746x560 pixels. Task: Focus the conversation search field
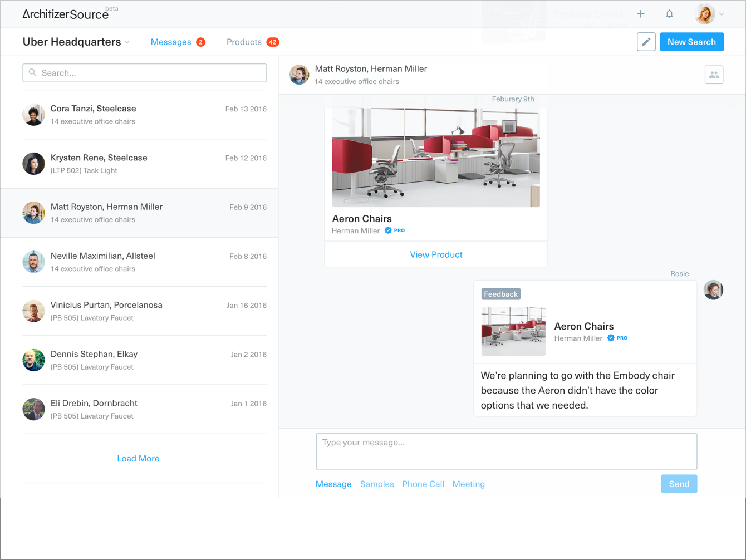pos(145,73)
